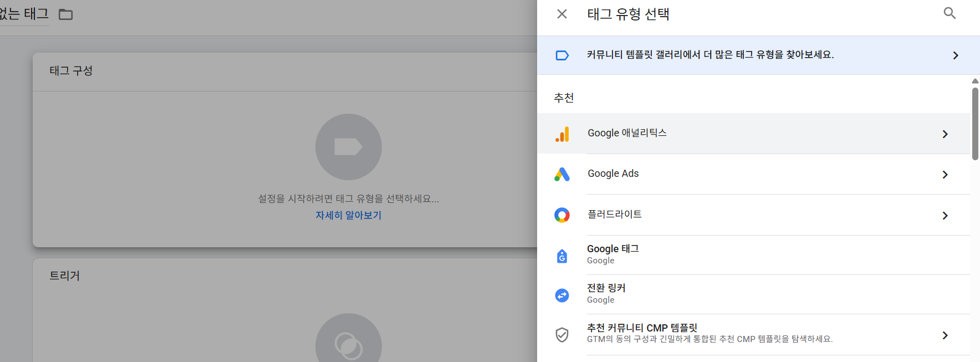
Task: Select 전환 링커 tag type
Action: pyautogui.click(x=753, y=294)
